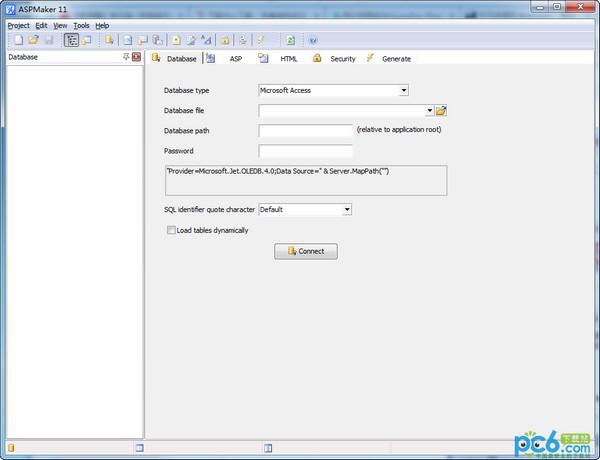Toggle the database tree pane toolbar icon
600x460 pixels.
72,40
